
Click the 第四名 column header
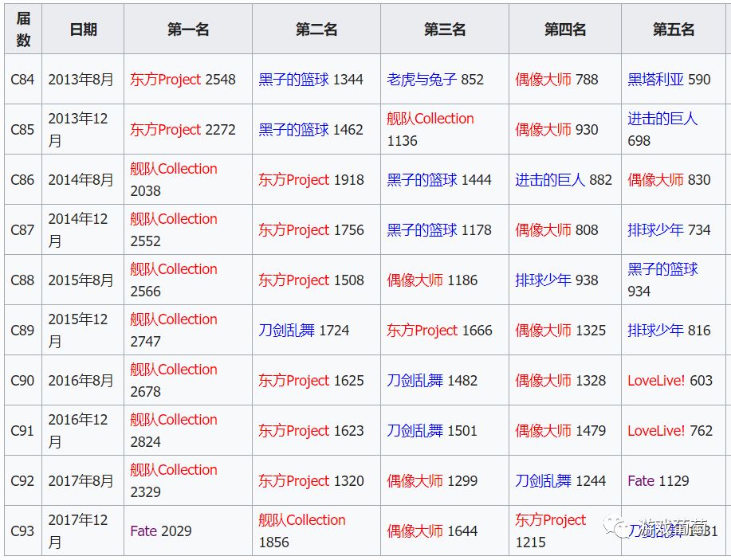(x=565, y=29)
